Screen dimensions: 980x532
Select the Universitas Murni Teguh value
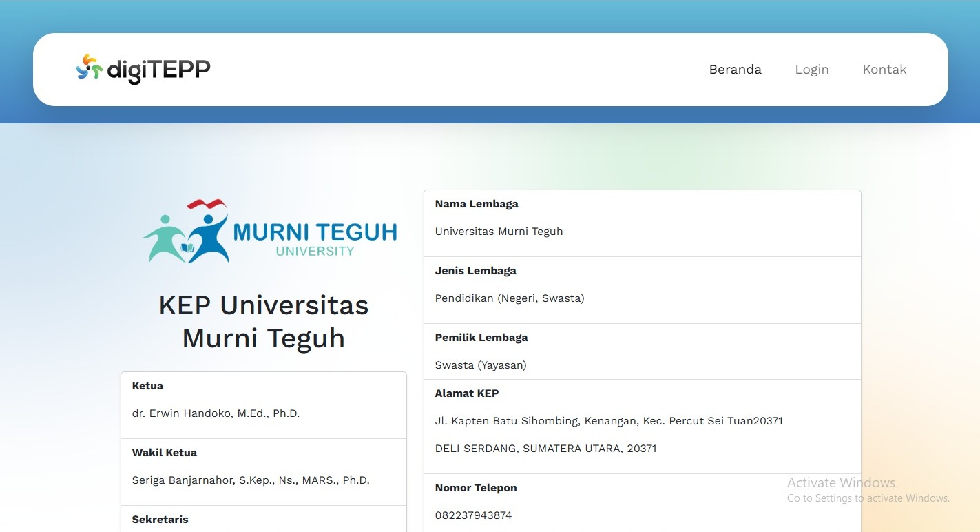(499, 232)
